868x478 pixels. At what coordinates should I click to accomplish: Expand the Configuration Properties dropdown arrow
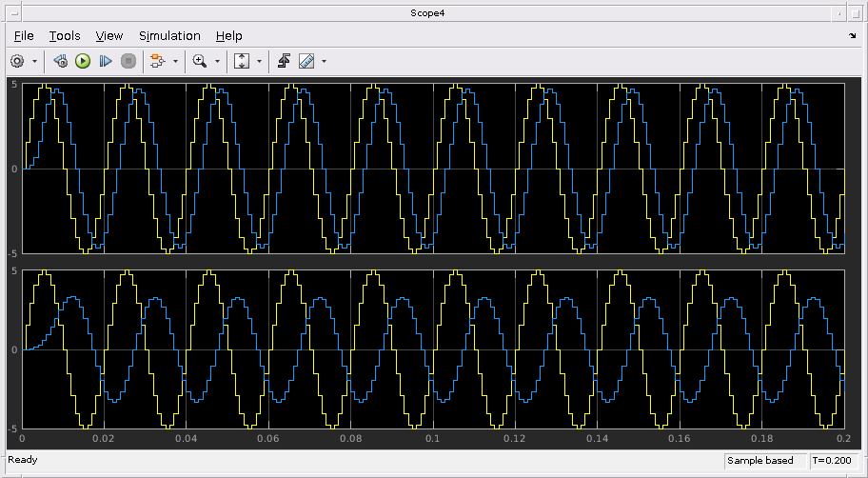click(x=35, y=61)
